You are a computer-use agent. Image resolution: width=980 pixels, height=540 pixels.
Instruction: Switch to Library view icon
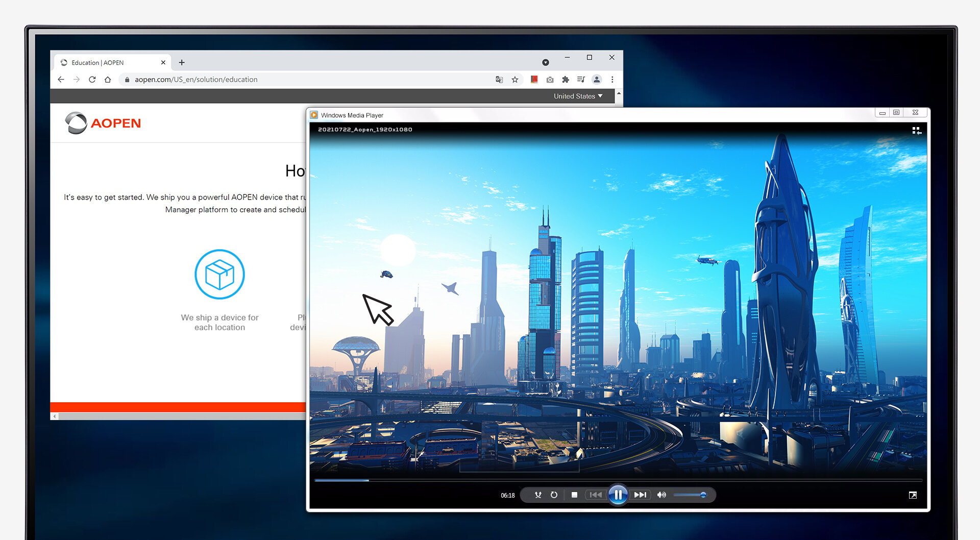917,131
